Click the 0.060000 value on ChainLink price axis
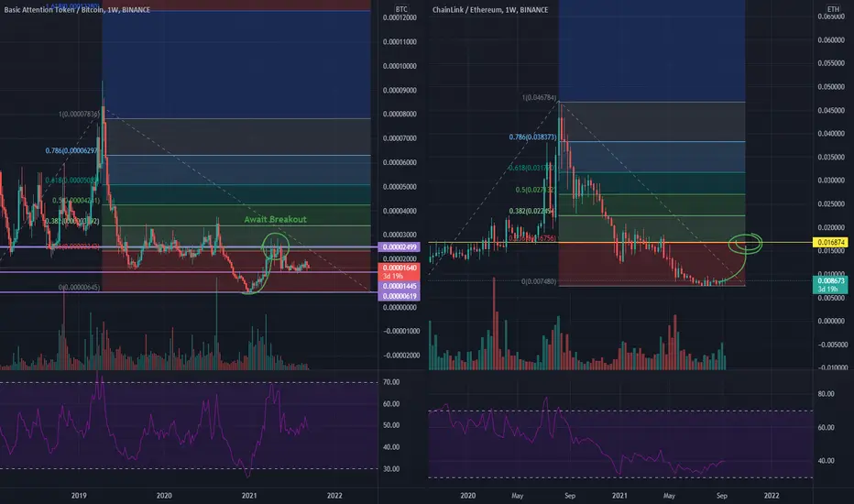The height and width of the screenshot is (504, 854). (x=832, y=40)
